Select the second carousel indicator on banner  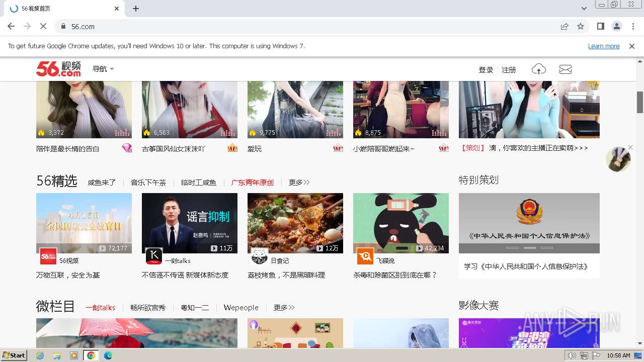530,248
